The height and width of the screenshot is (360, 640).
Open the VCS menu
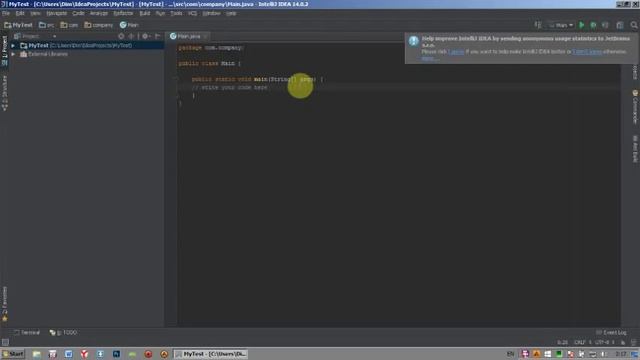tap(193, 13)
